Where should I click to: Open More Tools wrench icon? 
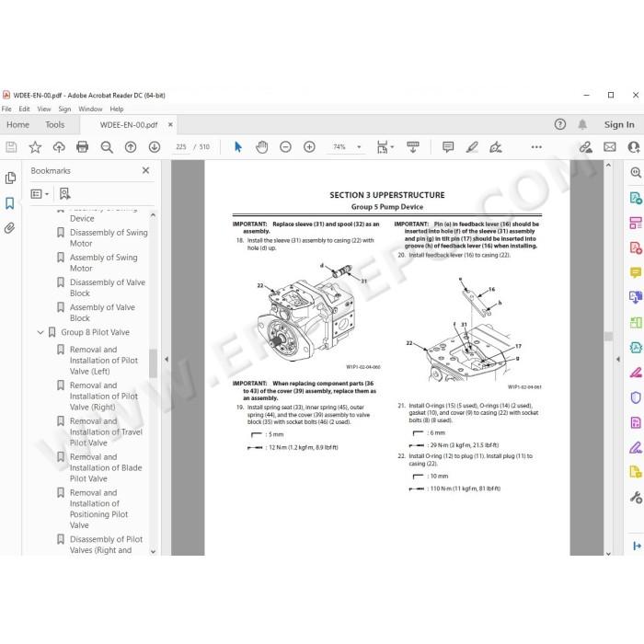coord(636,498)
